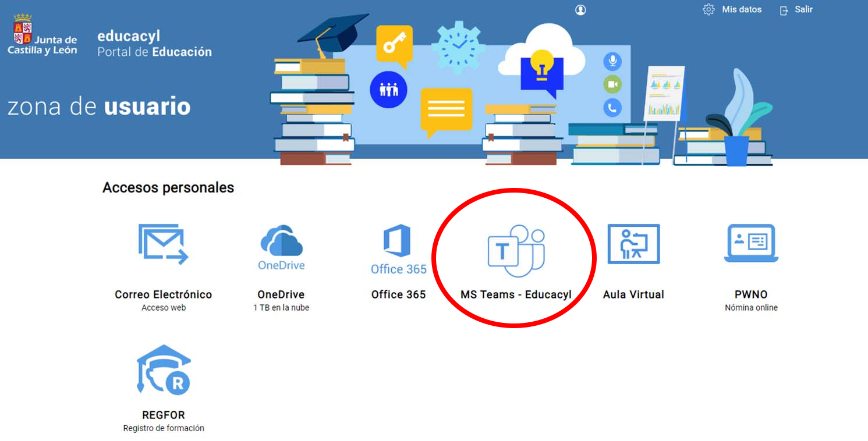Click the Mis datos gear icon

[x=708, y=9]
